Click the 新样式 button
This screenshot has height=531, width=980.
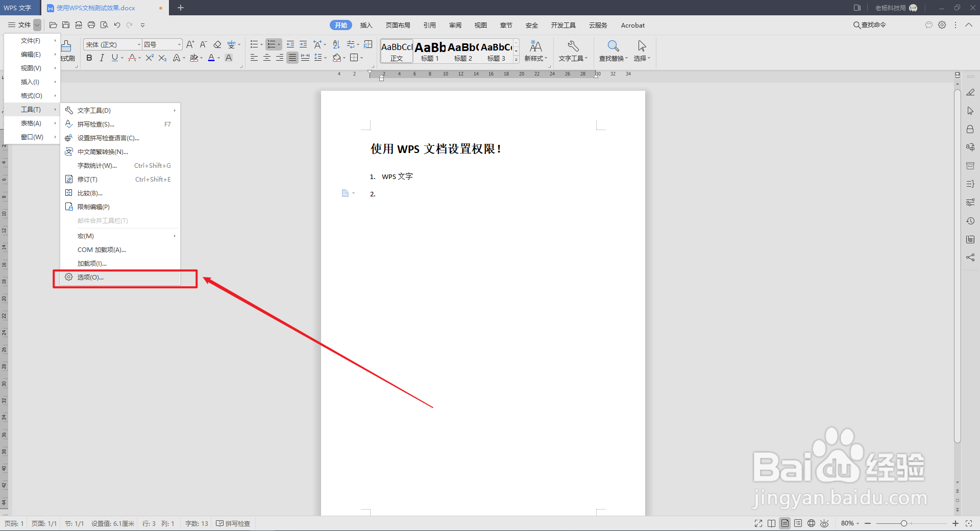pyautogui.click(x=535, y=51)
